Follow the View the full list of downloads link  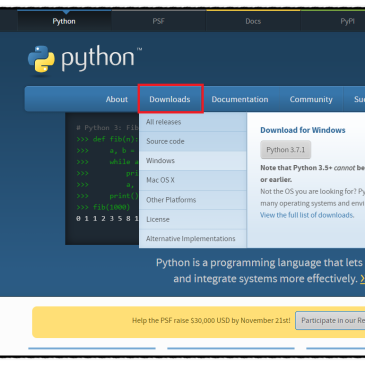307,215
